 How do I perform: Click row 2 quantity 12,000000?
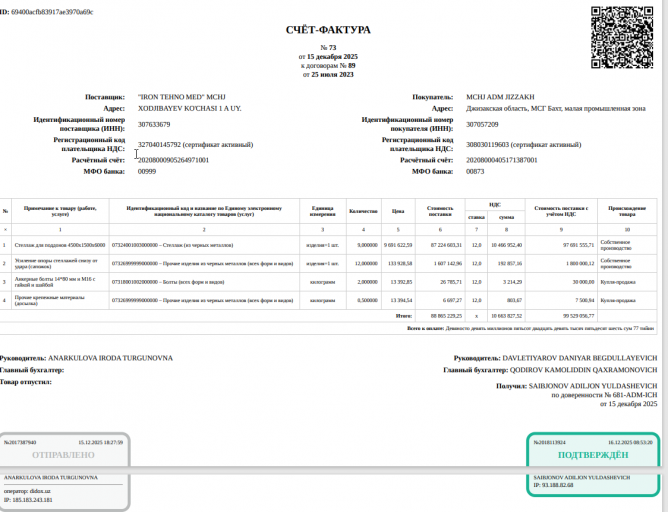coord(366,264)
